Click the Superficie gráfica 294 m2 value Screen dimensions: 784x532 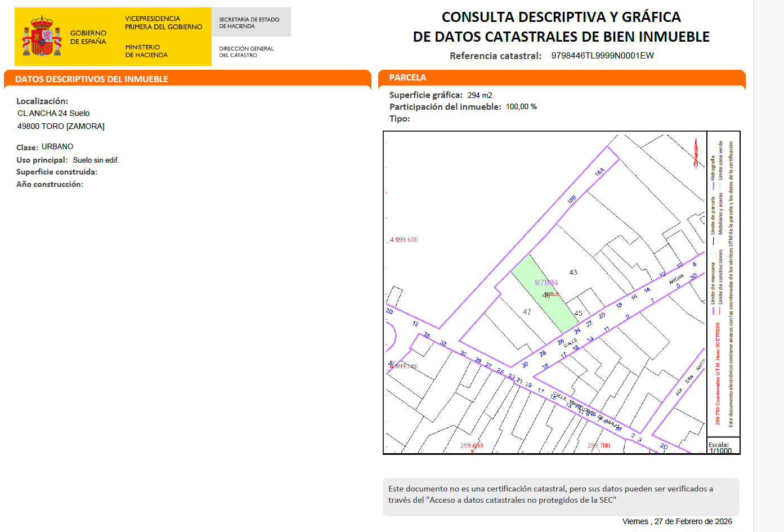[x=480, y=96]
